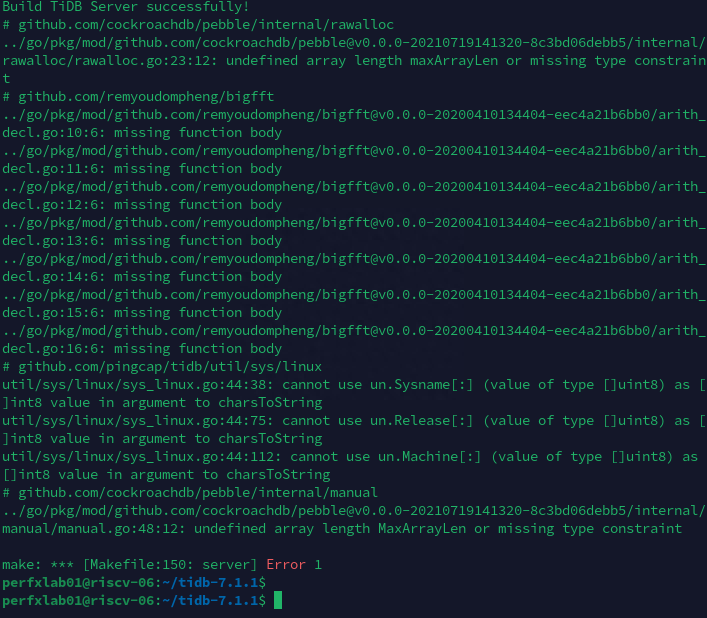
Task: Click 'decl.go:14:6: missing function body' line
Action: [142, 277]
